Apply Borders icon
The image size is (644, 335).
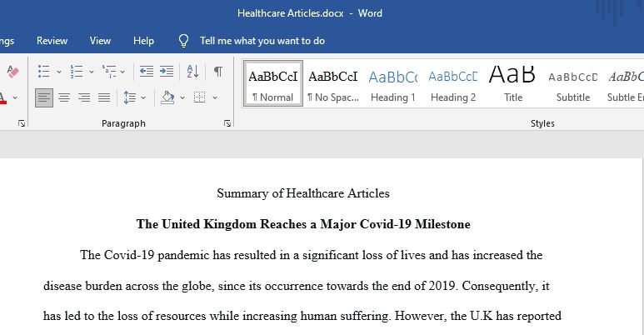200,97
